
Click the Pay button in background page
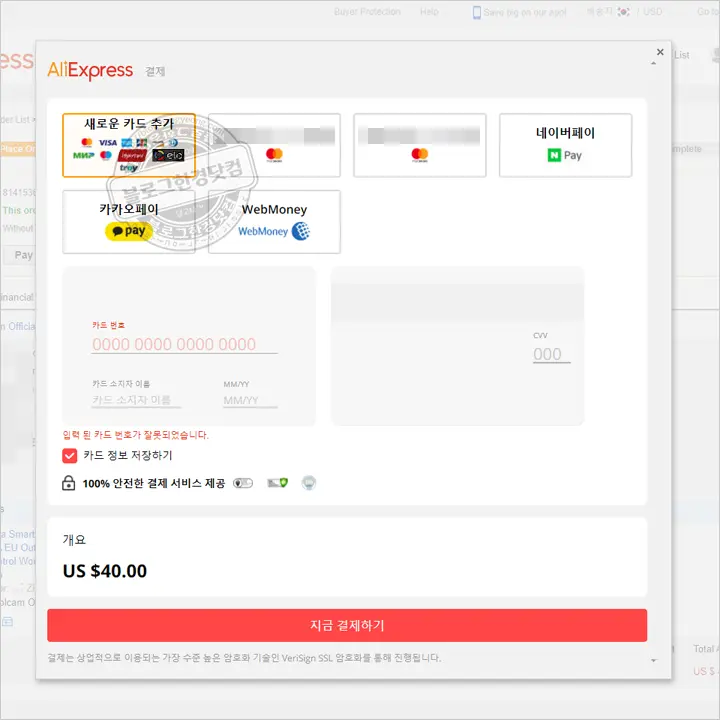point(19,255)
